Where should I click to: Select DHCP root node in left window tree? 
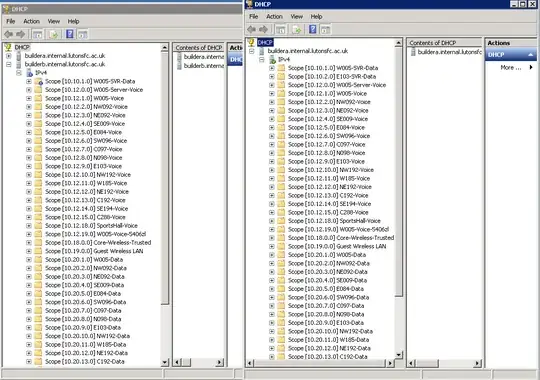coord(22,47)
